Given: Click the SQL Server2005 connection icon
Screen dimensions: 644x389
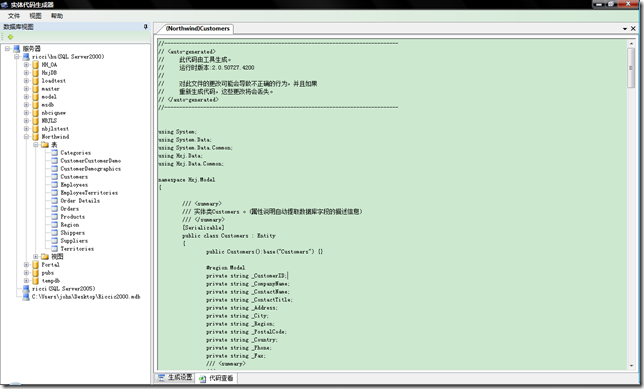Looking at the screenshot, I should [x=26, y=289].
